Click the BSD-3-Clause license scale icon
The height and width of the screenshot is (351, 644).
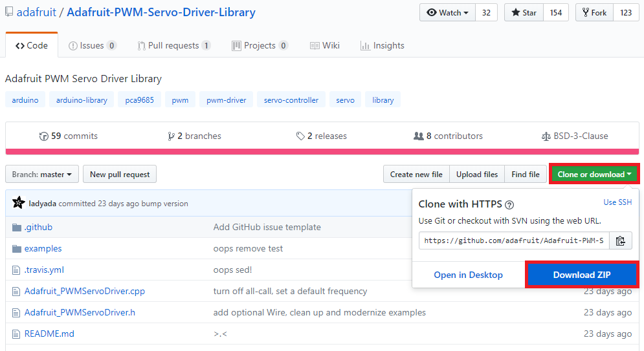click(546, 136)
